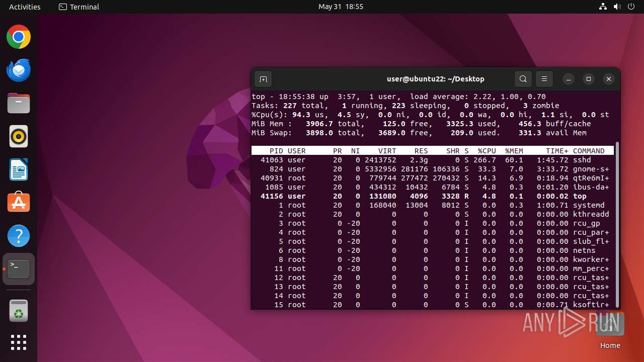644x362 pixels.
Task: Click the sshd process row
Action: (x=433, y=160)
